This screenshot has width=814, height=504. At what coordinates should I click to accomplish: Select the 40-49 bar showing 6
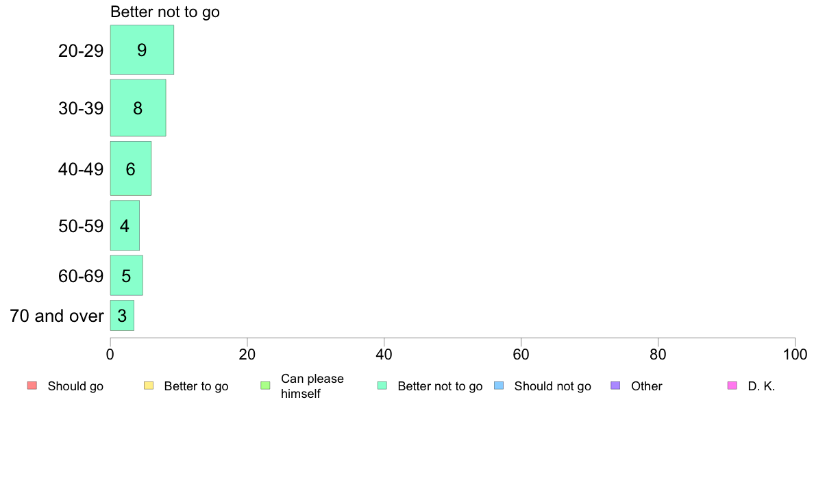131,168
